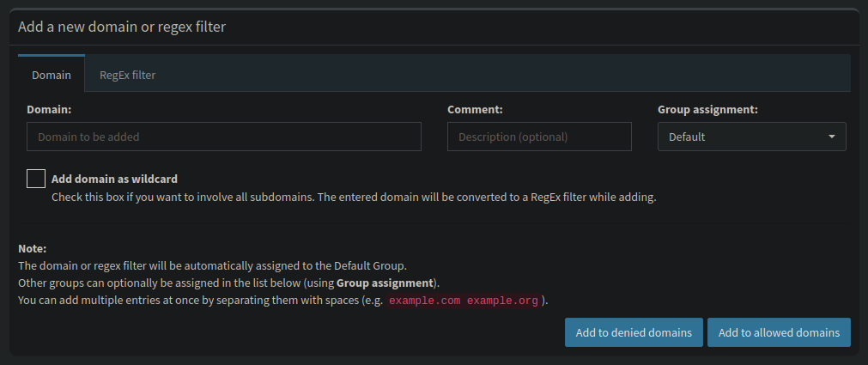Switch to the RegEx filter tab
Image resolution: width=868 pixels, height=365 pixels.
tap(127, 75)
